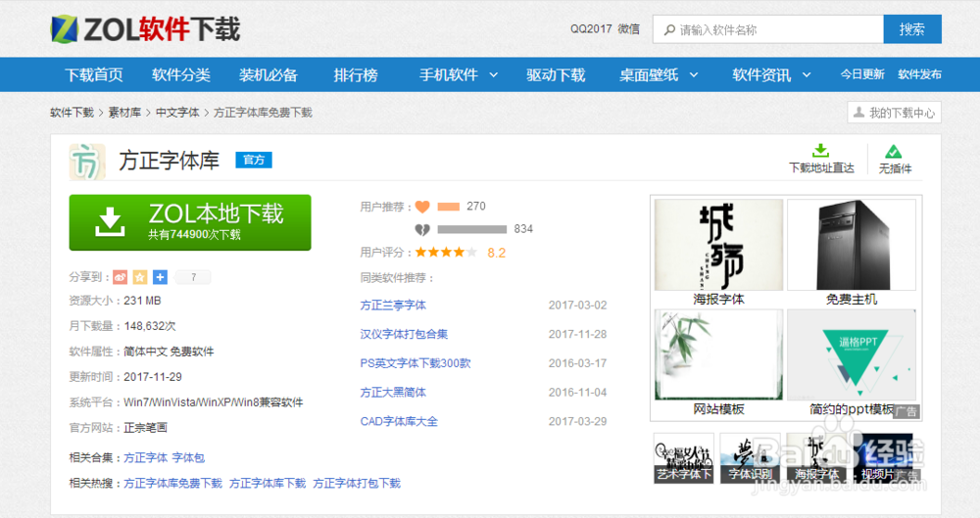
Task: Open 软件发布 in the nav bar
Action: tap(919, 74)
